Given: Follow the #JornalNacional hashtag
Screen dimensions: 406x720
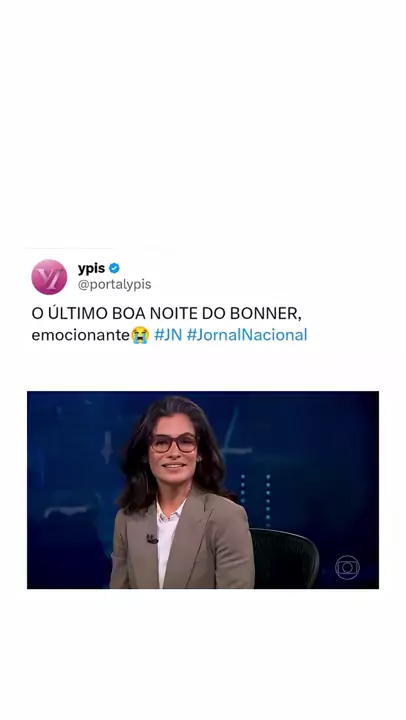Looking at the screenshot, I should 247,335.
